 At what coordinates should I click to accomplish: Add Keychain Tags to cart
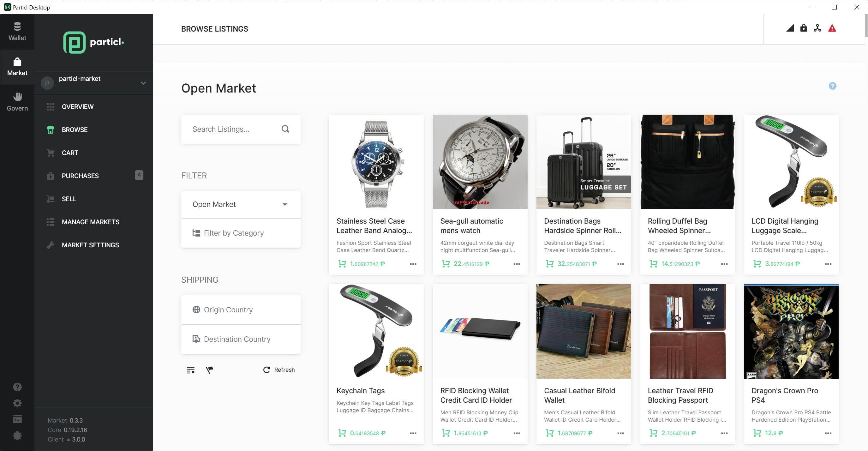pos(342,433)
